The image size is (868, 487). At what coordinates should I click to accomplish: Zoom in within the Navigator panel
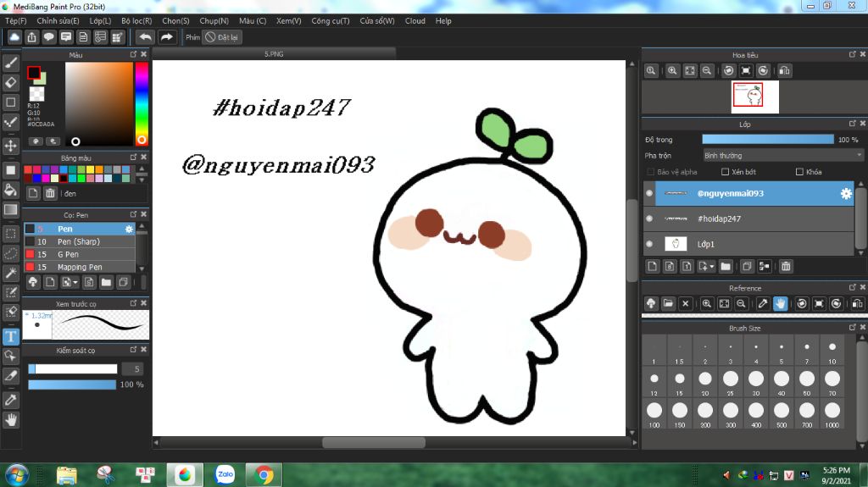[x=672, y=71]
